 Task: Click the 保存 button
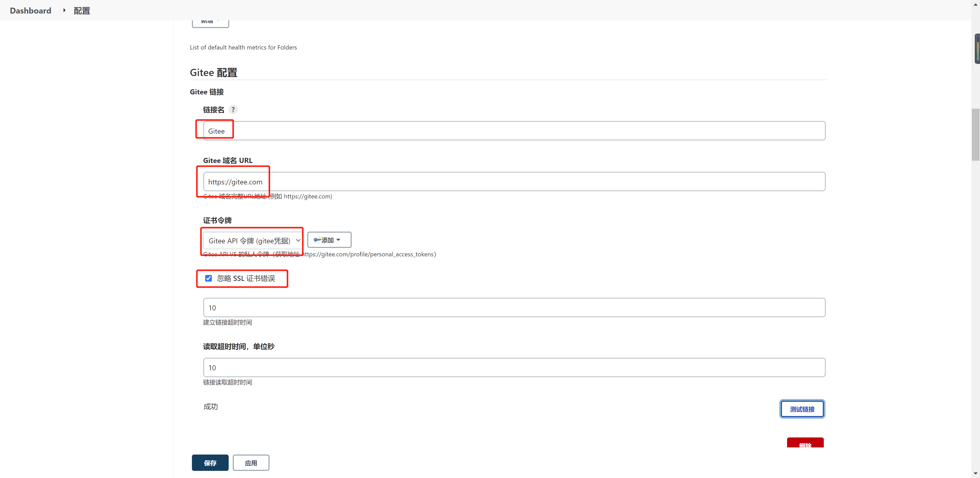pyautogui.click(x=210, y=463)
